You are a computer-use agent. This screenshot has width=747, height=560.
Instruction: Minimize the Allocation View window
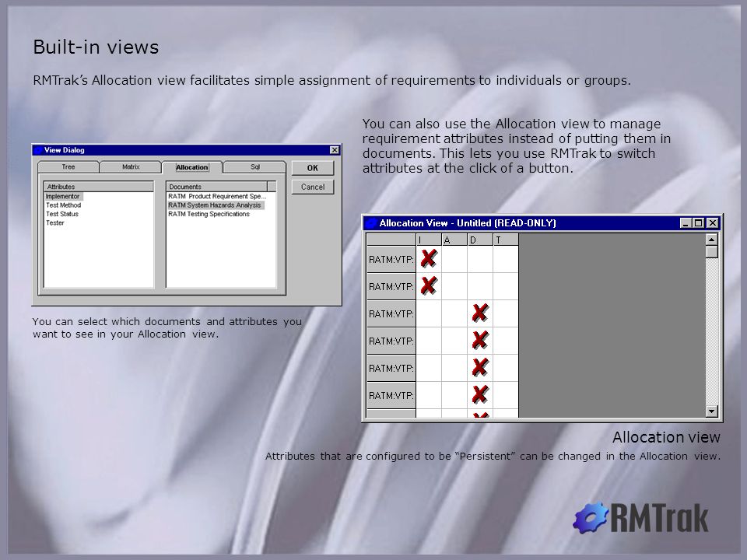tap(686, 223)
